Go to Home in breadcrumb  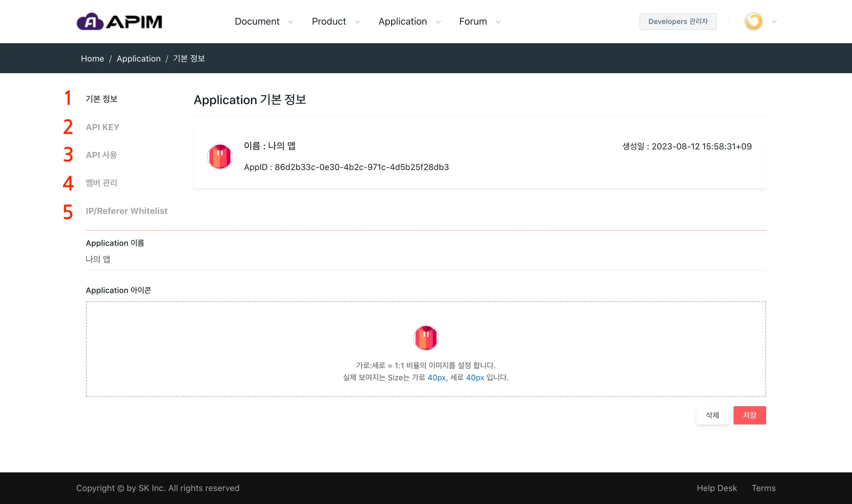[92, 59]
